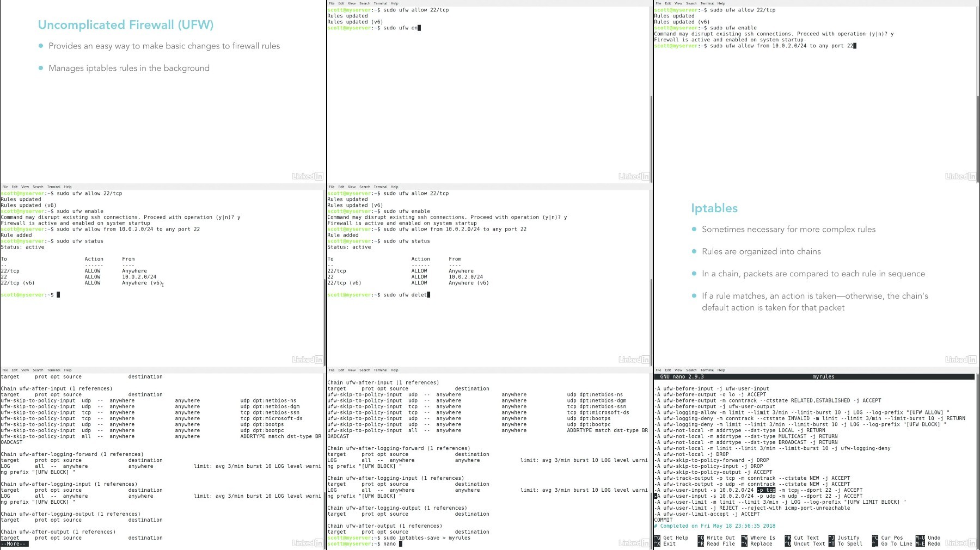980x550 pixels.
Task: Click the ^X Exit shortcut in nano
Action: click(665, 543)
